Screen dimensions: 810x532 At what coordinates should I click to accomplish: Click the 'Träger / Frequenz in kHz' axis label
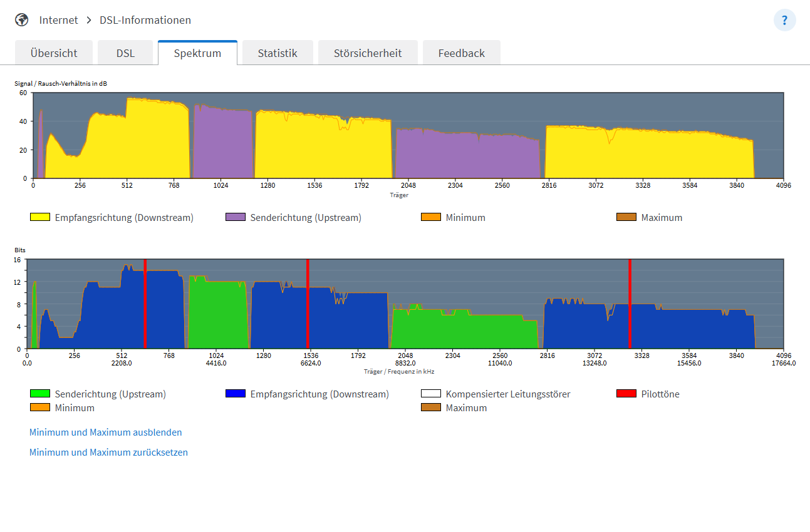pos(399,371)
